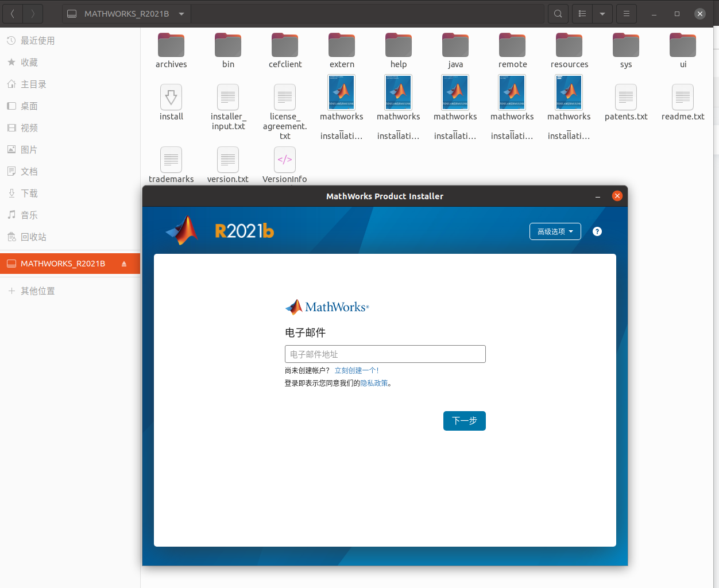Open the java folder
Image resolution: width=719 pixels, height=588 pixels.
(x=455, y=51)
